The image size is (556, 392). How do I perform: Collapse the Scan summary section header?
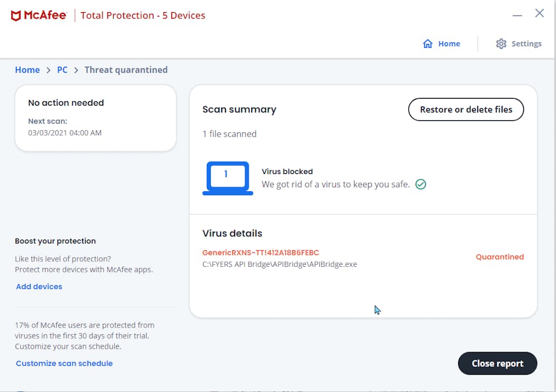[239, 110]
